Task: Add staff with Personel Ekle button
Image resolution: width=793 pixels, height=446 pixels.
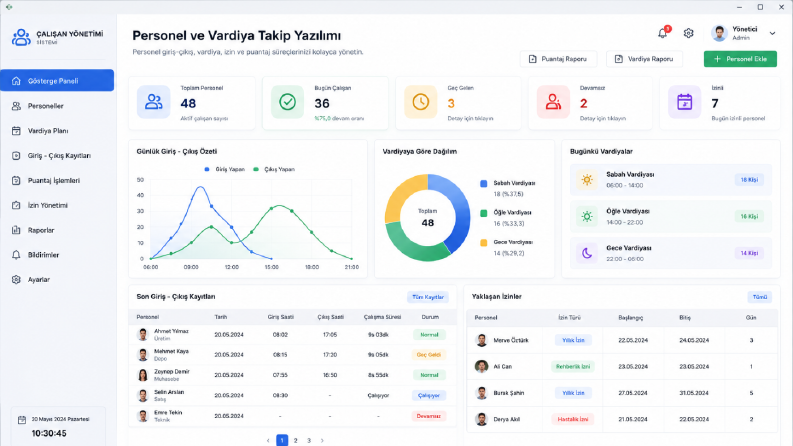Action: (x=740, y=59)
